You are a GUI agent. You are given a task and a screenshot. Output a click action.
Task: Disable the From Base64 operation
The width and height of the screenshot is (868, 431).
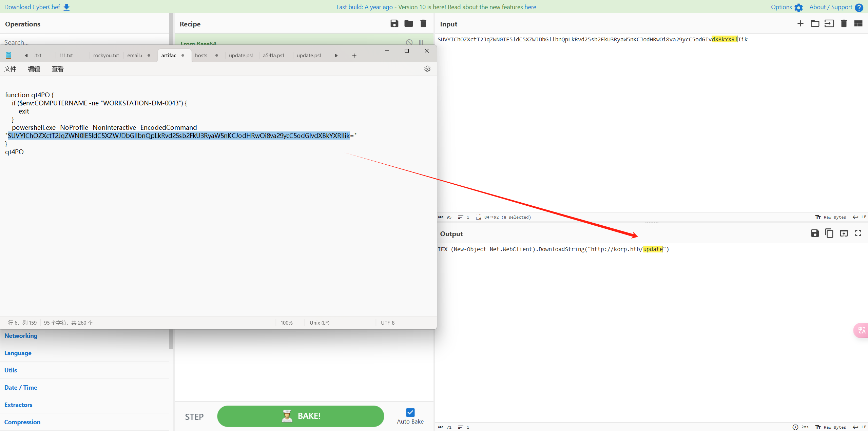[409, 42]
